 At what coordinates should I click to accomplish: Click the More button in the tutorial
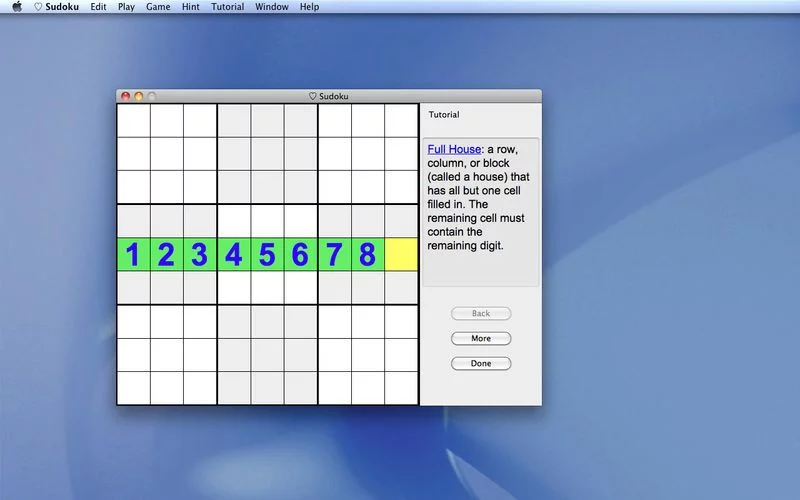481,338
